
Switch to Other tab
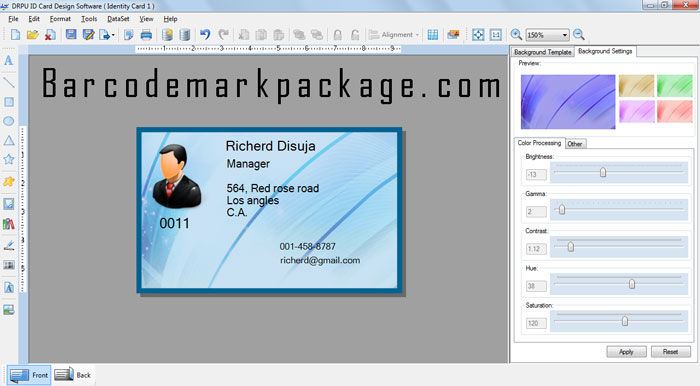point(575,144)
